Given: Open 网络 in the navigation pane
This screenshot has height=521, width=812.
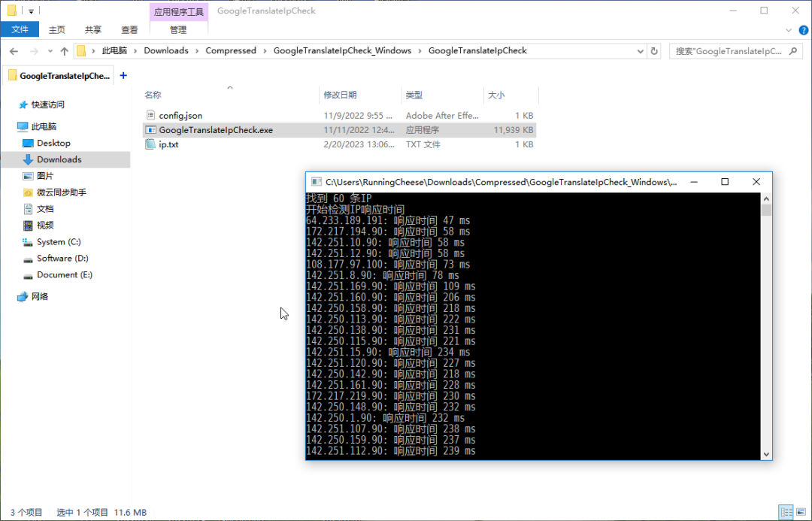Looking at the screenshot, I should 39,297.
